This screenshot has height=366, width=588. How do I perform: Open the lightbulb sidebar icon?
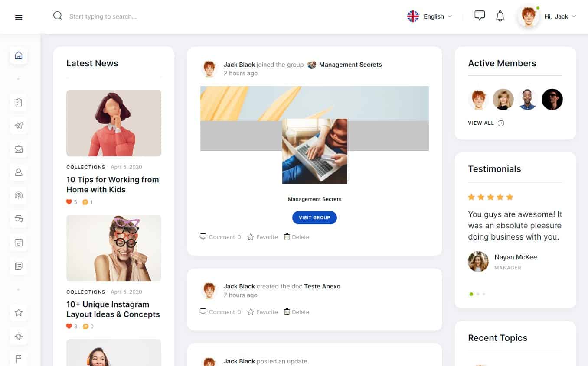19,336
